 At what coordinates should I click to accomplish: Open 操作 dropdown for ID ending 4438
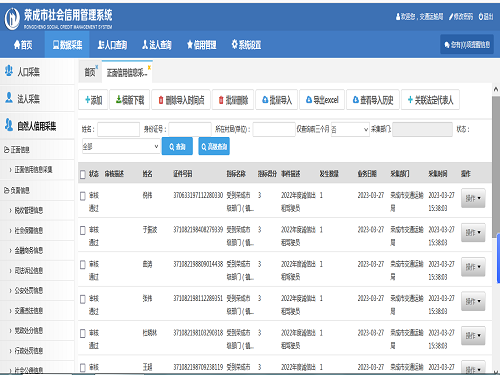point(473,267)
